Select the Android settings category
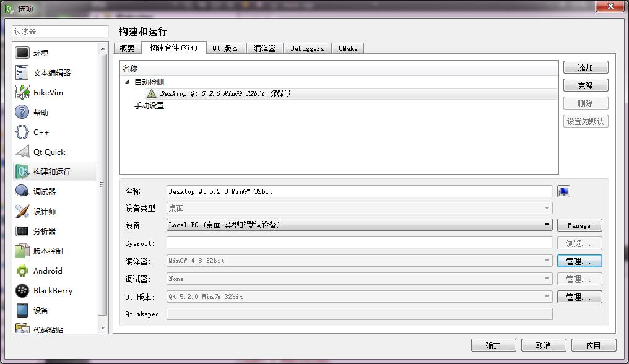The height and width of the screenshot is (364, 629). pos(48,271)
